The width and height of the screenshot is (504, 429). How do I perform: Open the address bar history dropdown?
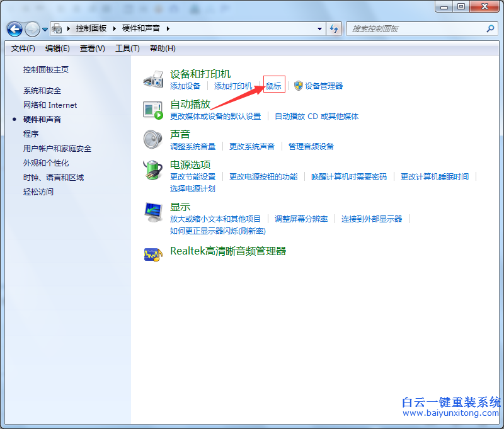click(318, 29)
